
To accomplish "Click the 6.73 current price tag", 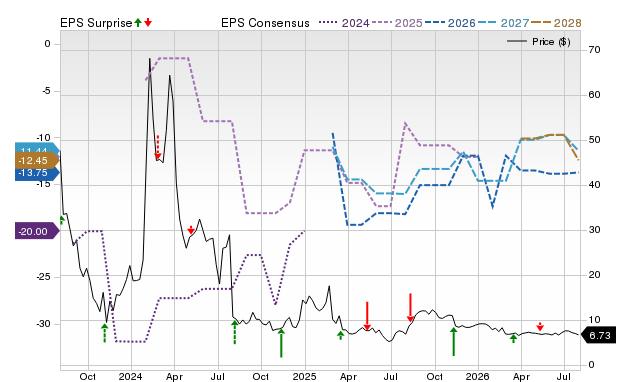I will 598,335.
